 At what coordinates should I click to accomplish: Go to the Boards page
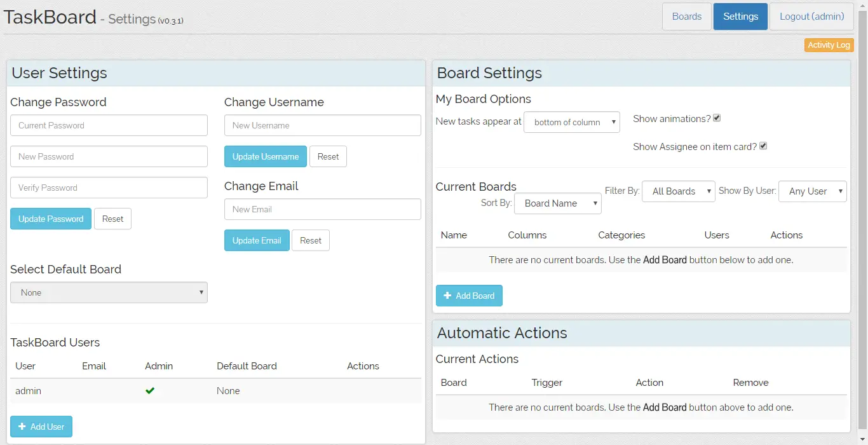pyautogui.click(x=687, y=17)
